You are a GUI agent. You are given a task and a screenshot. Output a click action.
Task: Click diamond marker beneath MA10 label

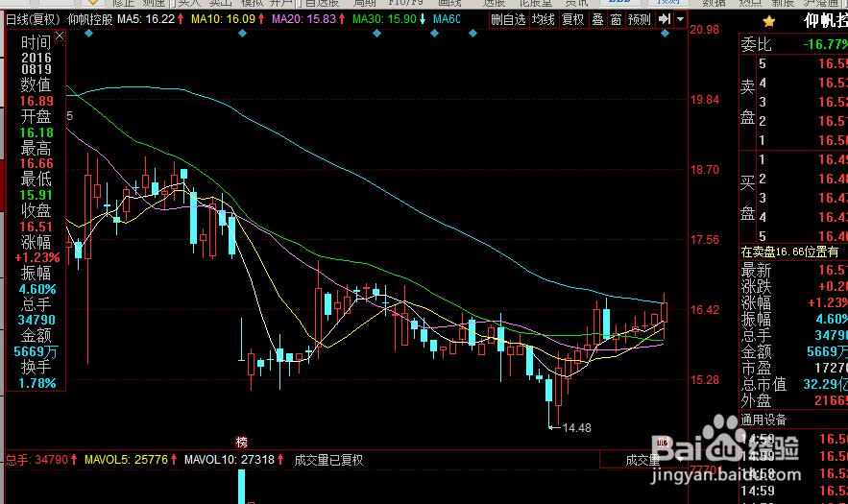pos(242,34)
